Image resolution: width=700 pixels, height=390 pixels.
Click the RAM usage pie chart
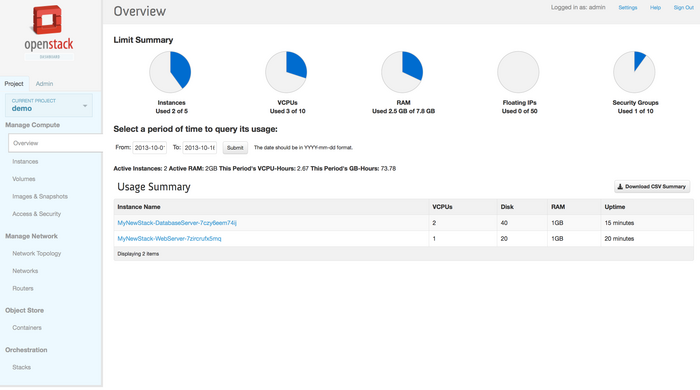click(x=402, y=72)
